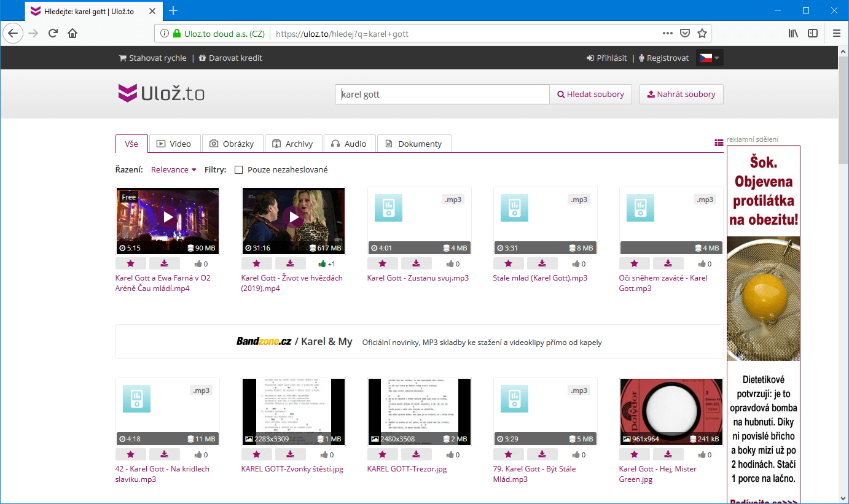
Task: Click the browser address bar URL
Action: pyautogui.click(x=342, y=34)
